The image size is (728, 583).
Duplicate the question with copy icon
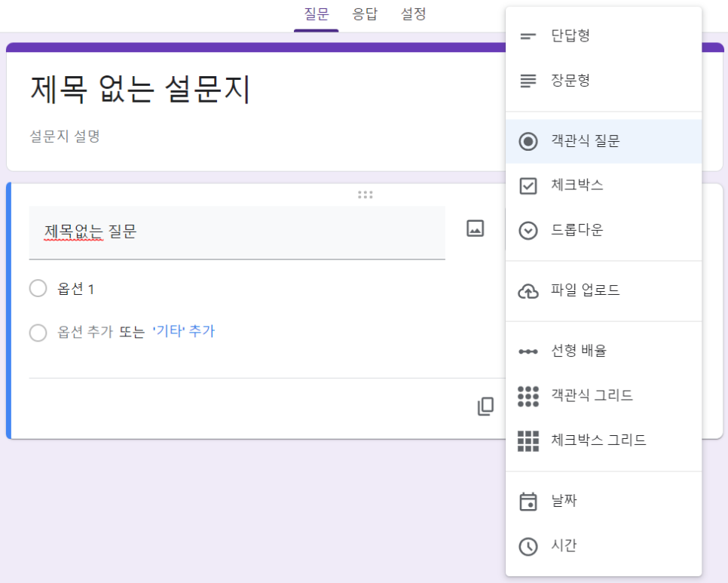[x=485, y=406]
